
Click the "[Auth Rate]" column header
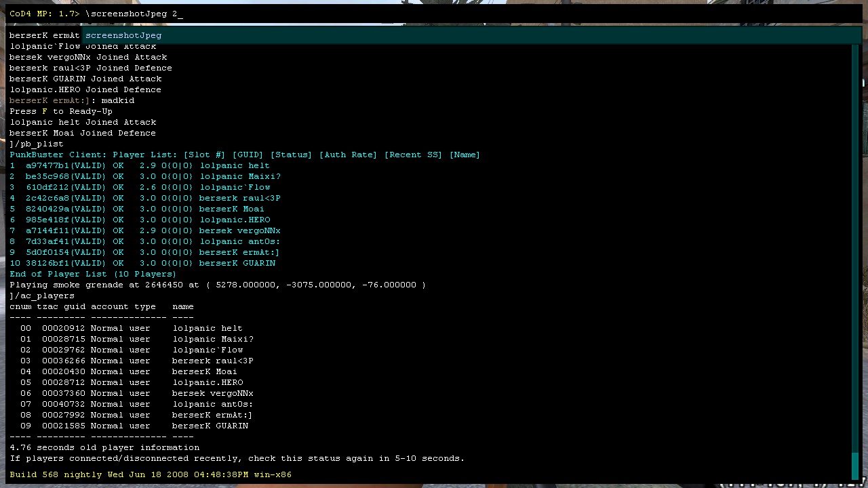pyautogui.click(x=349, y=155)
